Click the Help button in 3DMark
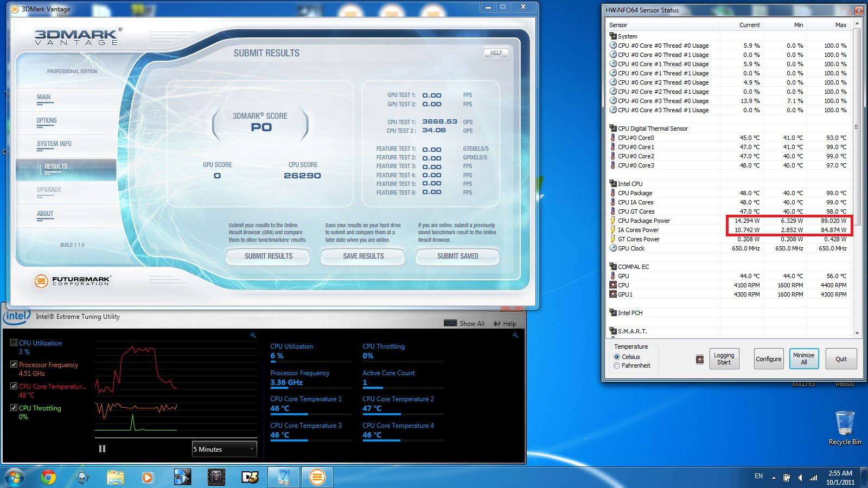This screenshot has height=488, width=868. coord(496,53)
